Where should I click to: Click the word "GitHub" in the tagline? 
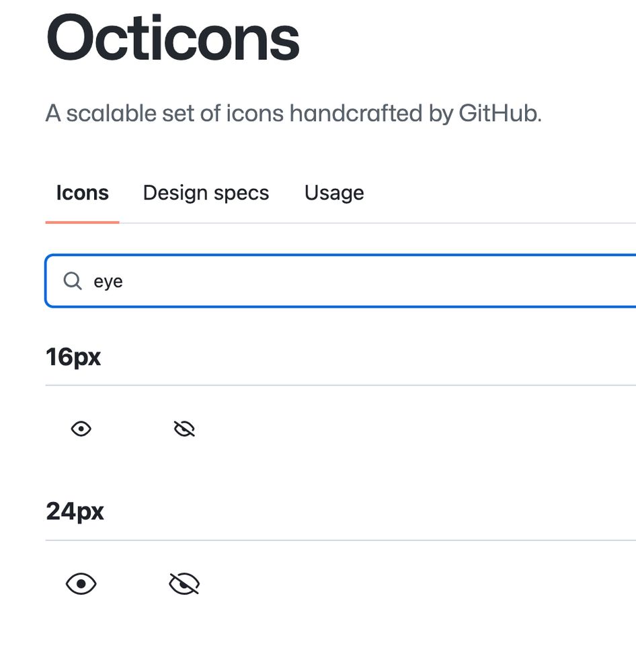click(499, 114)
